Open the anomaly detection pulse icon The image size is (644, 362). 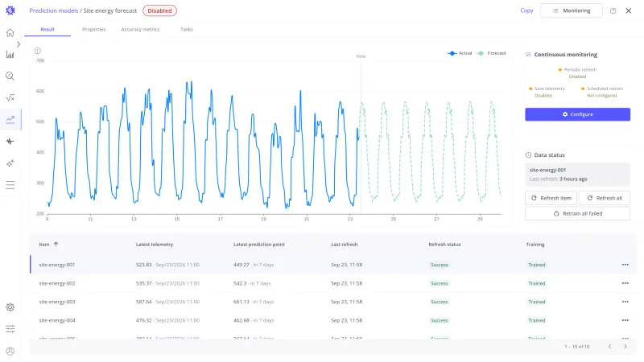pos(10,142)
